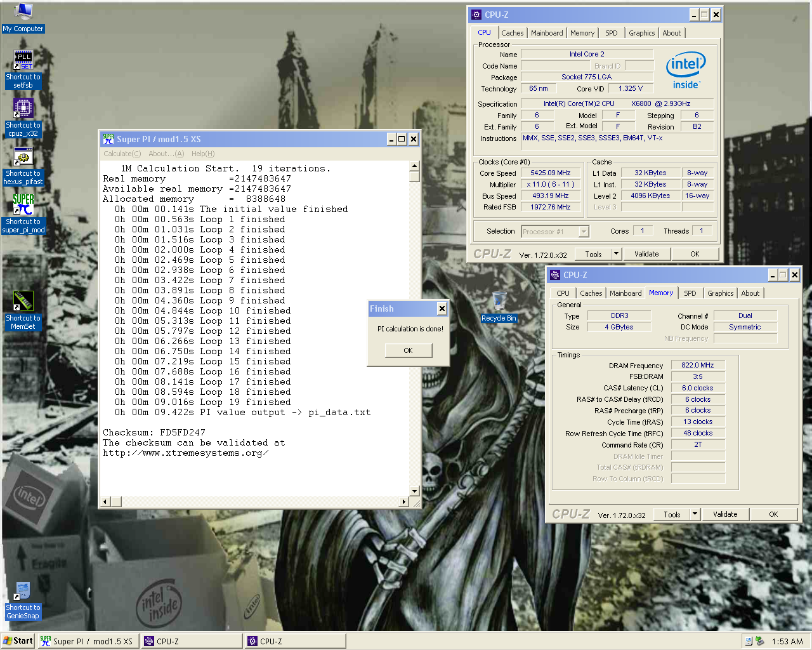Select Mainboard tab in bottom CPU-Z
812x650 pixels.
[x=625, y=293]
